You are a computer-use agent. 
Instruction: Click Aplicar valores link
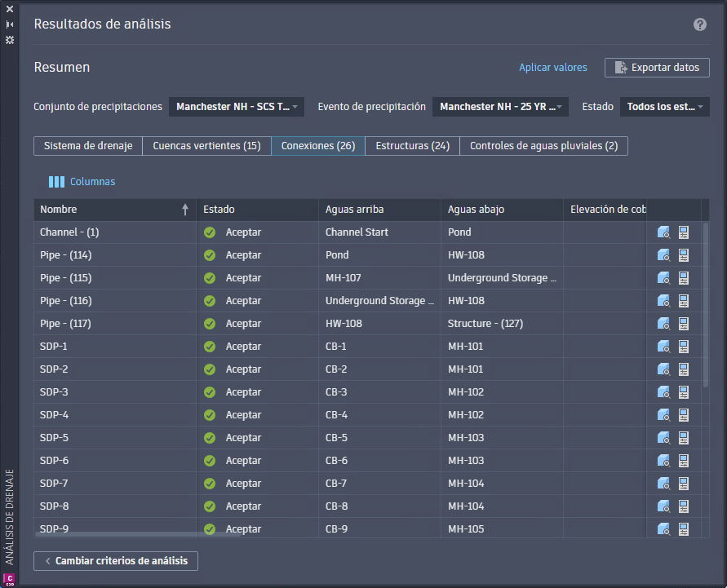point(552,68)
